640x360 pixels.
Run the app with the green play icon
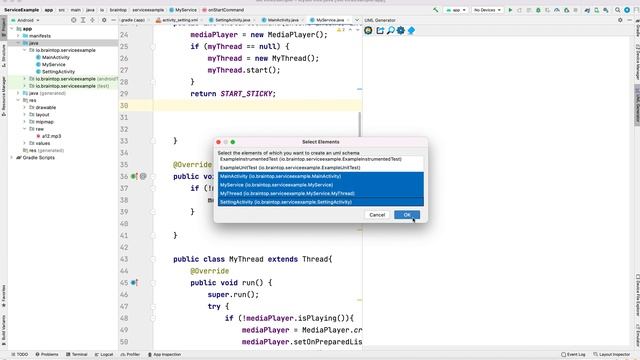510,10
